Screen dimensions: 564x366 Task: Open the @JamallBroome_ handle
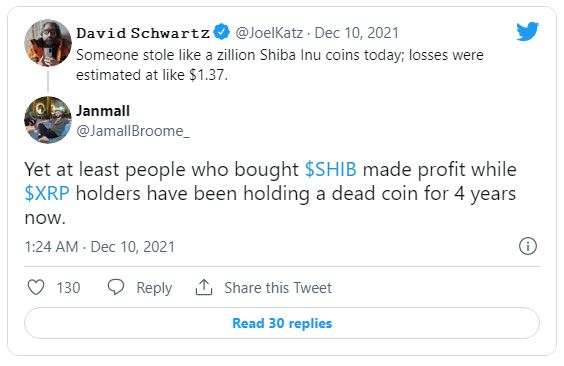[x=133, y=131]
